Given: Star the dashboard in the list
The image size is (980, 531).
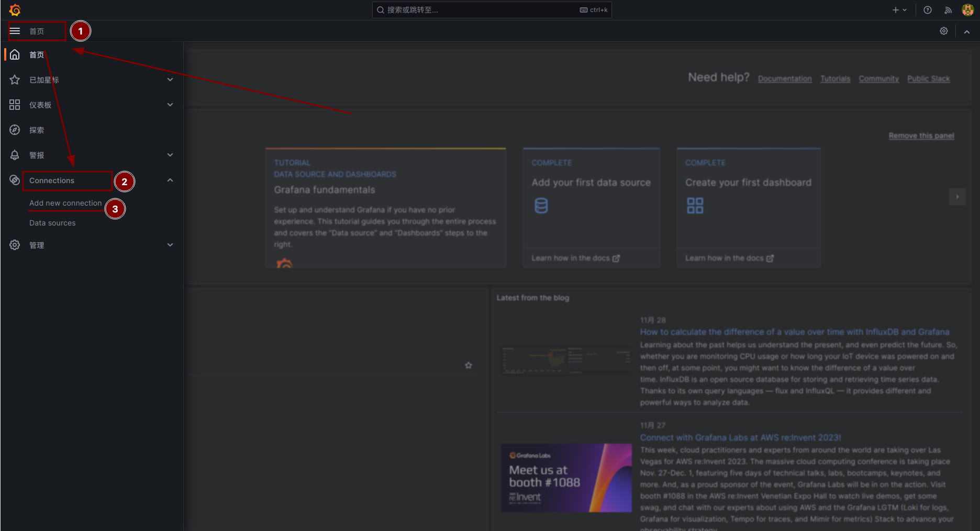Looking at the screenshot, I should [468, 365].
